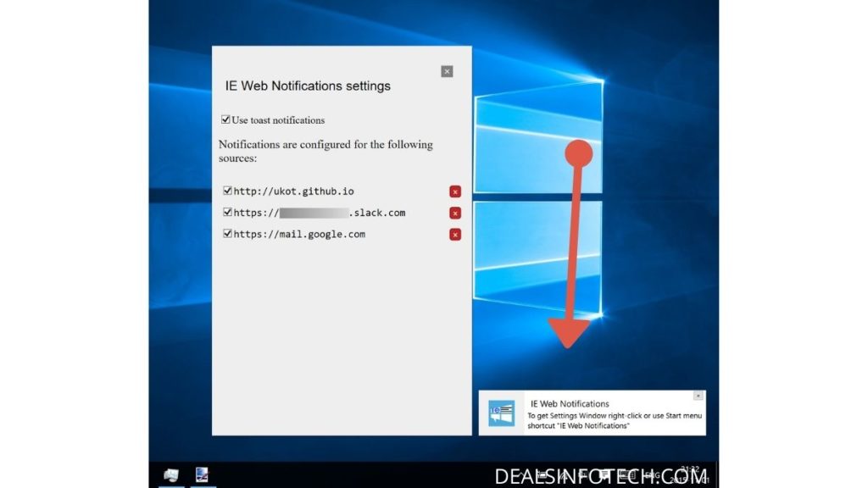Remove the mail.google.com source

pos(455,235)
